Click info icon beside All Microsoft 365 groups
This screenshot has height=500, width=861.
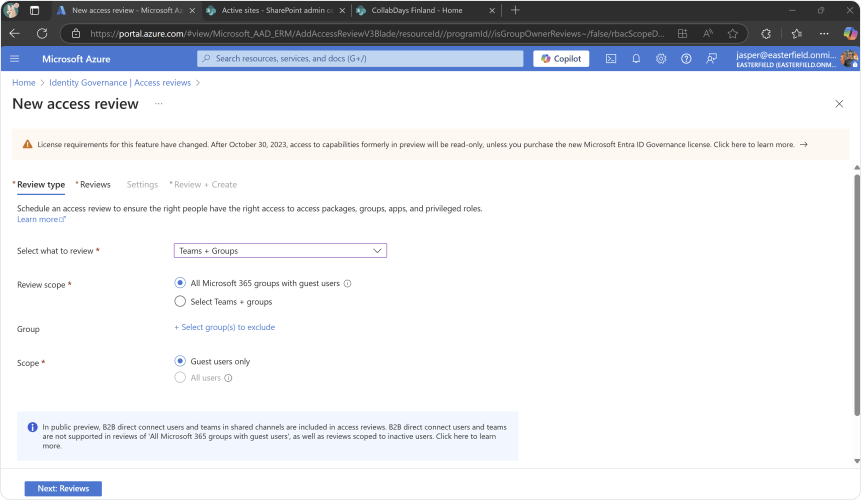click(348, 284)
